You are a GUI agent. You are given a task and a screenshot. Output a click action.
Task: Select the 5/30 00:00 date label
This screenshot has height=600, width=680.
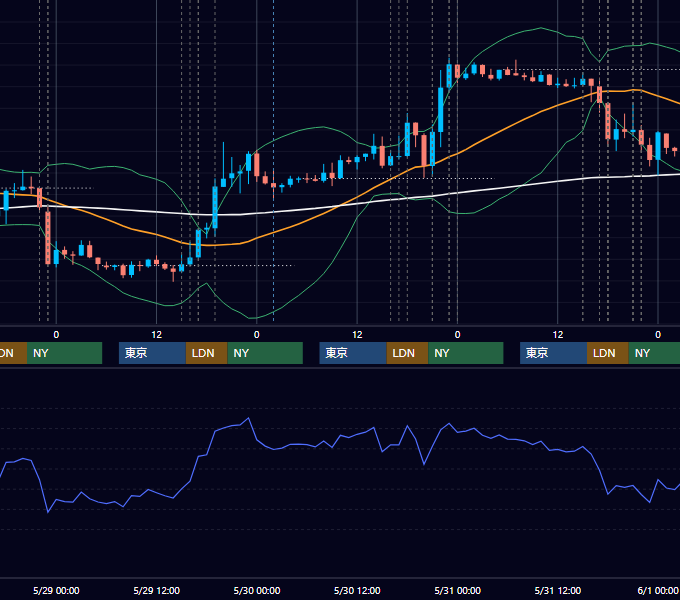(x=257, y=590)
